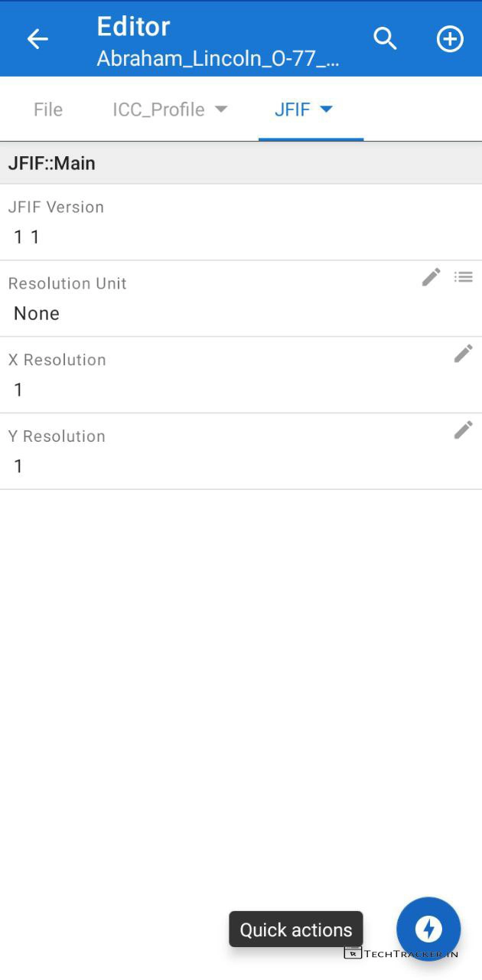Open Quick actions lightning button

pyautogui.click(x=428, y=929)
